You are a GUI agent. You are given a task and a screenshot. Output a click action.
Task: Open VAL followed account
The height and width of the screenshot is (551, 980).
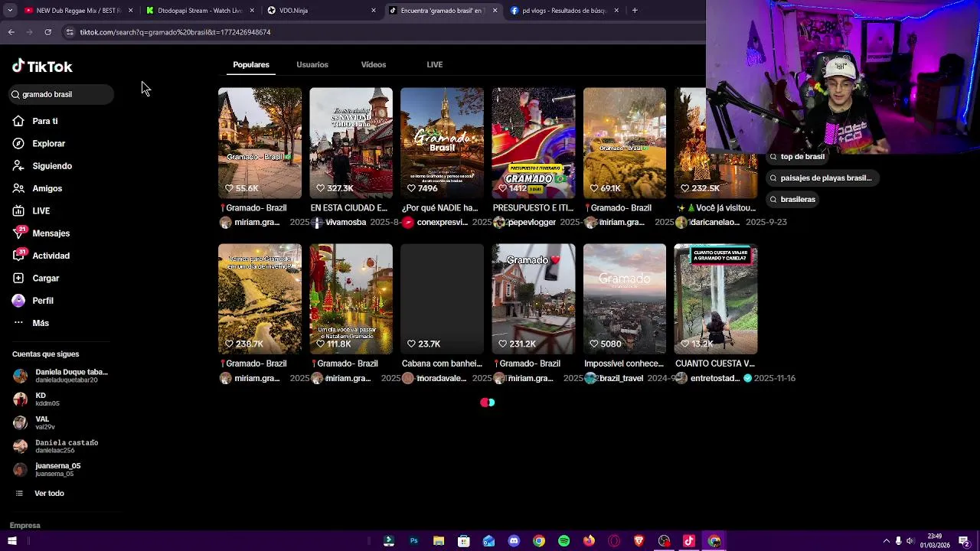34,422
